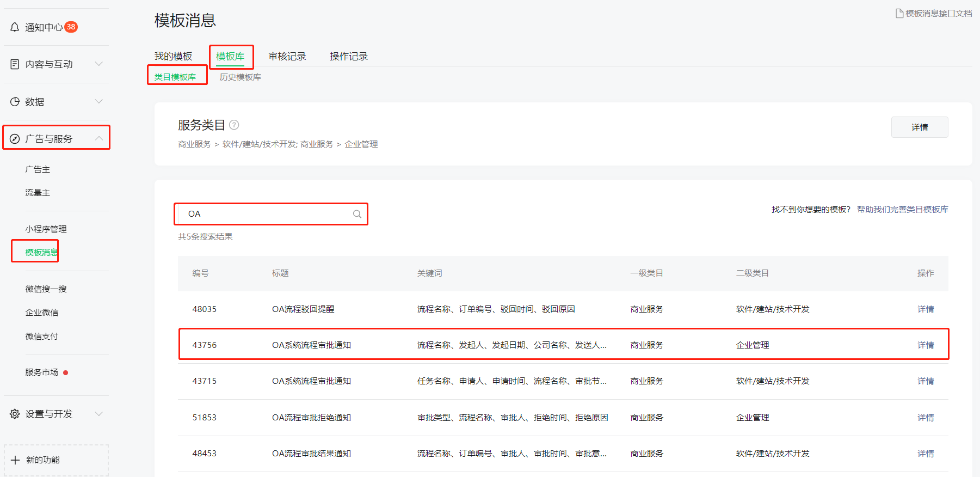This screenshot has width=980, height=477.
Task: Expand the 数据 section chevron
Action: pos(99,102)
